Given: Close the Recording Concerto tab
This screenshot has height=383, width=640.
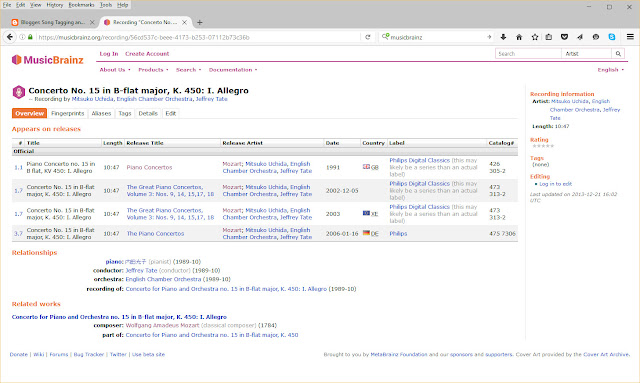Looking at the screenshot, I should [x=184, y=22].
